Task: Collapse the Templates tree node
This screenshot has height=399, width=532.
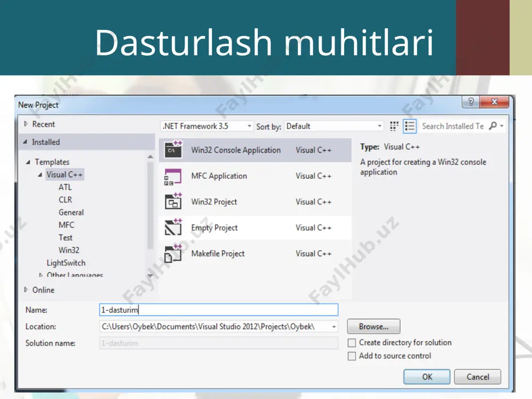Action: click(28, 162)
